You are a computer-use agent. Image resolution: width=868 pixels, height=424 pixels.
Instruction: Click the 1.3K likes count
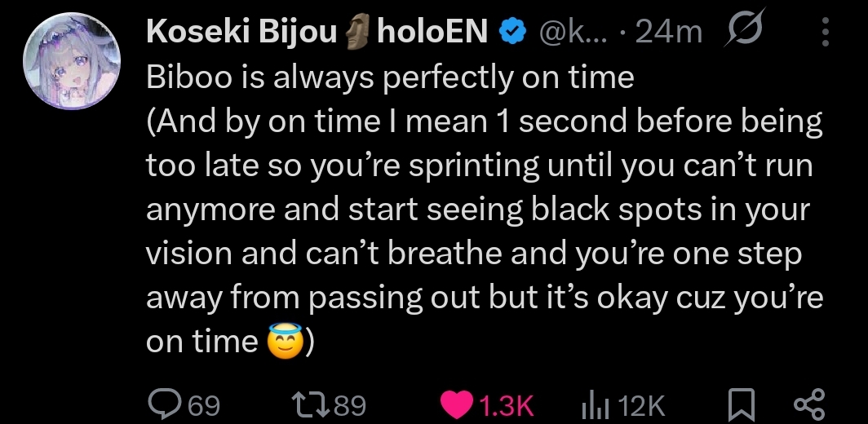(x=507, y=404)
